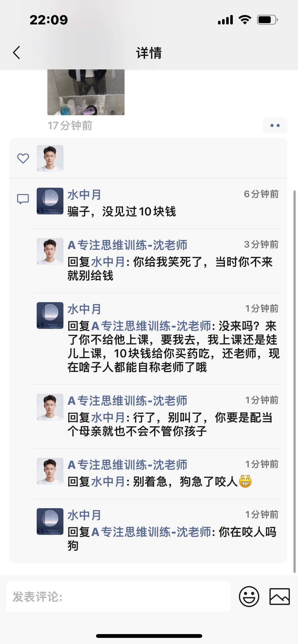Tap the liker's avatar beside heart
The width and height of the screenshot is (298, 644).
50,158
